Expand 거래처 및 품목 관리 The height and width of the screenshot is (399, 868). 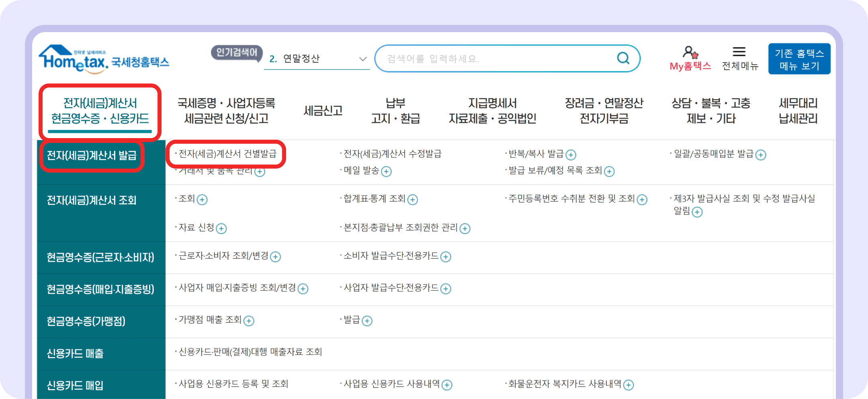click(x=260, y=171)
